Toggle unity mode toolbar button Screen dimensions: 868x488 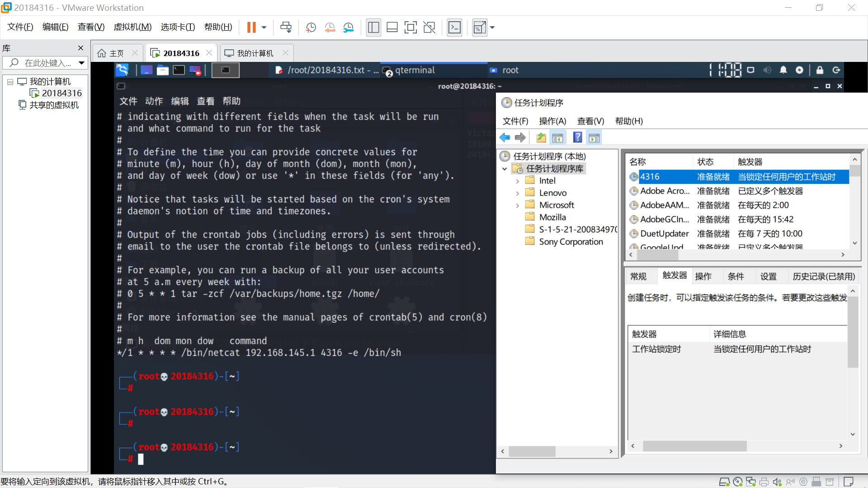pos(429,28)
